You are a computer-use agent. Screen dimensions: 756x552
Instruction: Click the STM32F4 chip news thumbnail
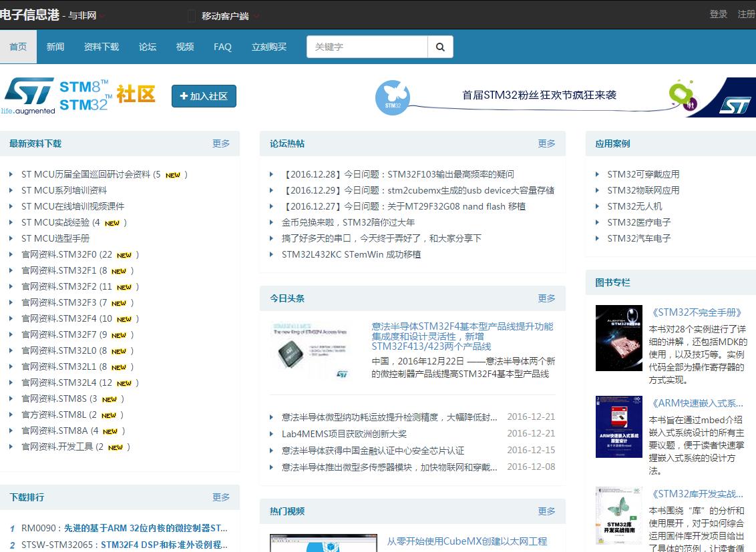pos(310,350)
